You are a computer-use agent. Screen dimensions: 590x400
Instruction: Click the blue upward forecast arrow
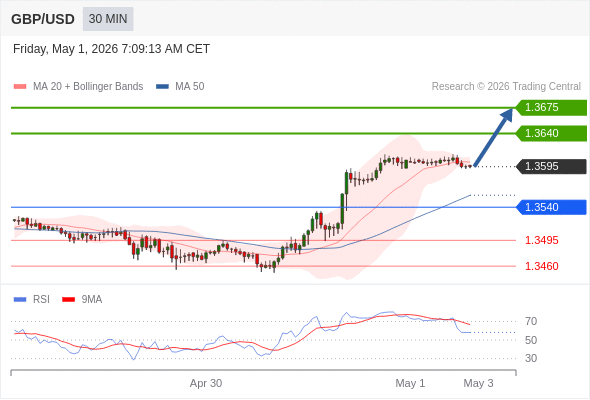click(x=493, y=137)
